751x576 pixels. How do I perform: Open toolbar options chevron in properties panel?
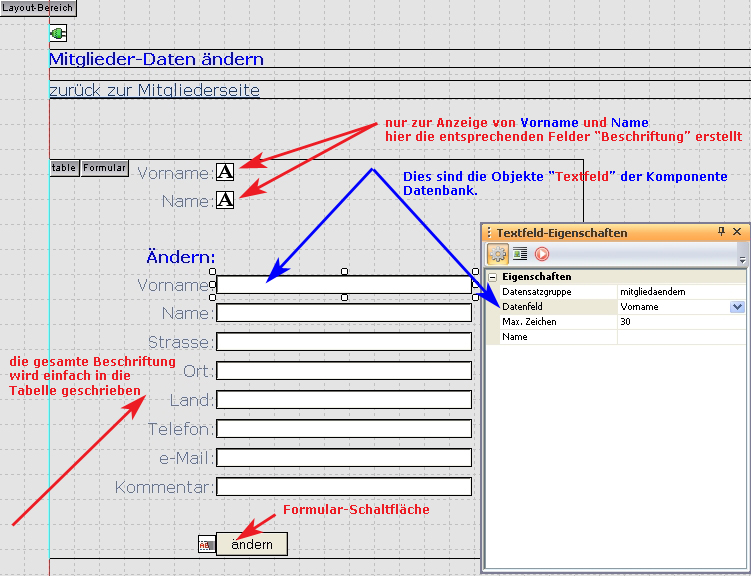(741, 258)
